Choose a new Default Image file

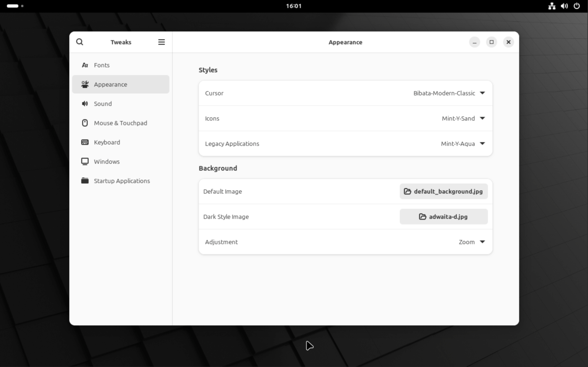[x=443, y=191]
